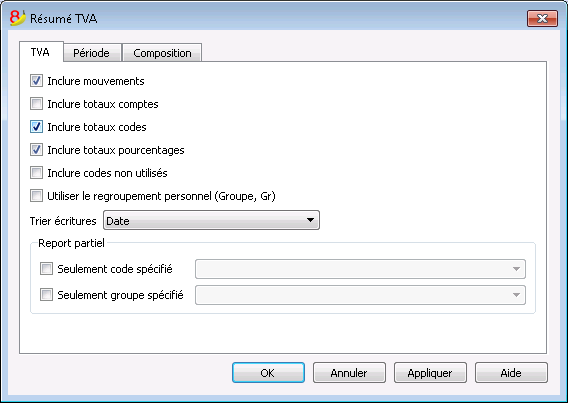The image size is (568, 403).
Task: Open help with the Aide button
Action: (511, 373)
